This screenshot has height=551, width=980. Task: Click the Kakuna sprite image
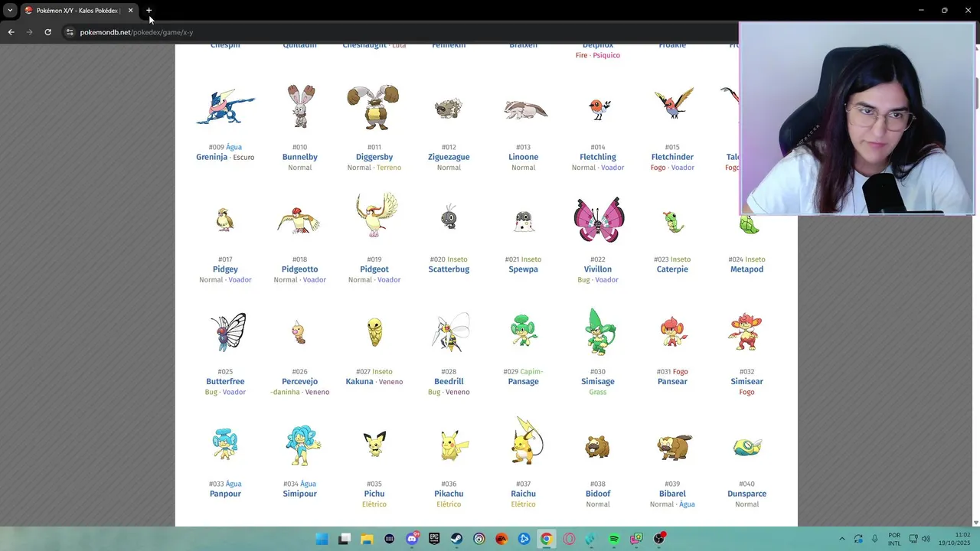tap(374, 331)
